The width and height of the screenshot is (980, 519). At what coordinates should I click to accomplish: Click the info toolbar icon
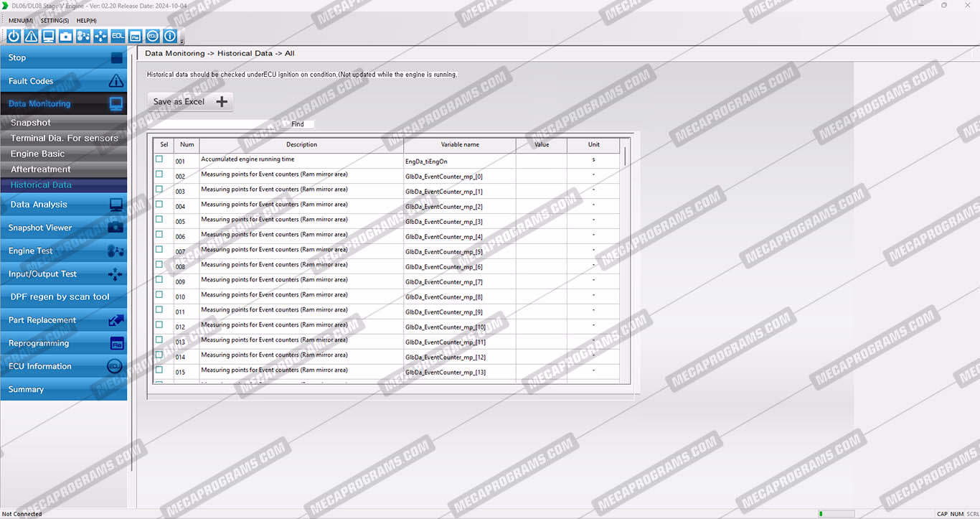pos(170,36)
